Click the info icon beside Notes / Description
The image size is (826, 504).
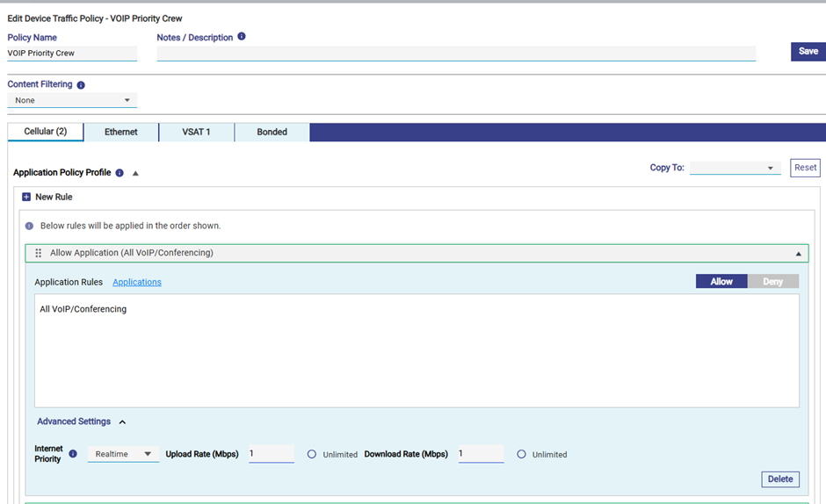click(x=242, y=37)
